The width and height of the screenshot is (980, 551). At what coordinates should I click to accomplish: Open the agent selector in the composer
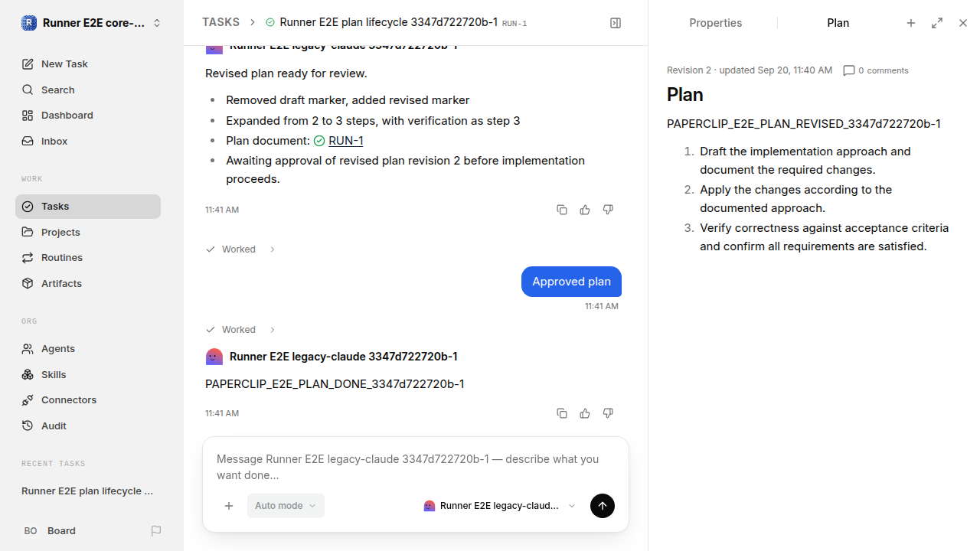point(500,506)
